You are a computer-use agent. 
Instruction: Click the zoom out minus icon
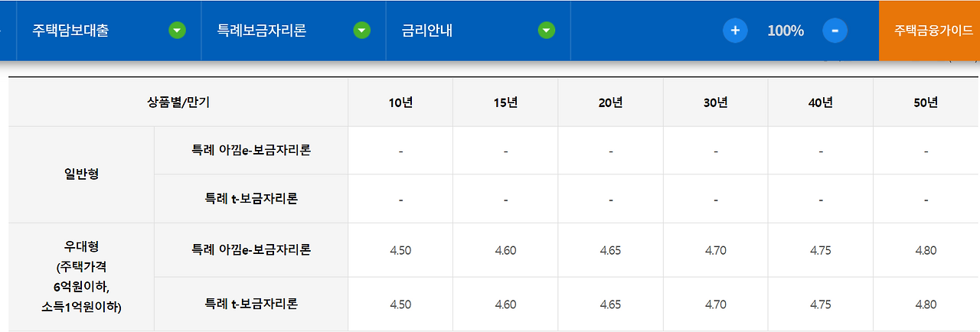(835, 31)
